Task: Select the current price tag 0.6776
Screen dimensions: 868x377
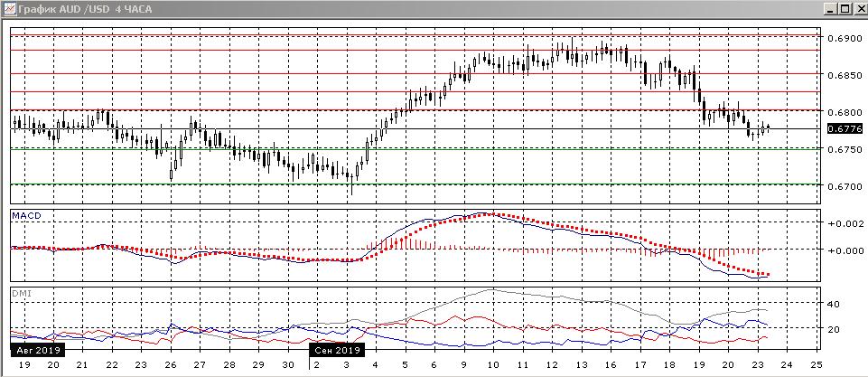Action: coord(845,129)
